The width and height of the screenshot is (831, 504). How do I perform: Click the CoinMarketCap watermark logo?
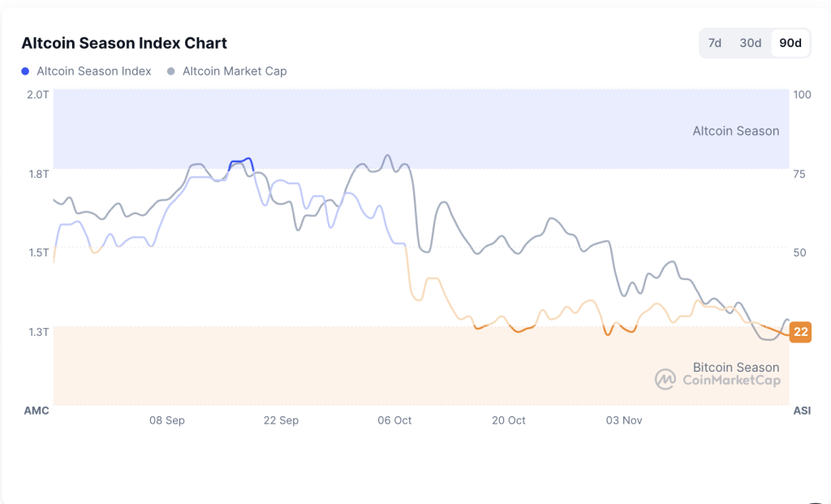(664, 377)
